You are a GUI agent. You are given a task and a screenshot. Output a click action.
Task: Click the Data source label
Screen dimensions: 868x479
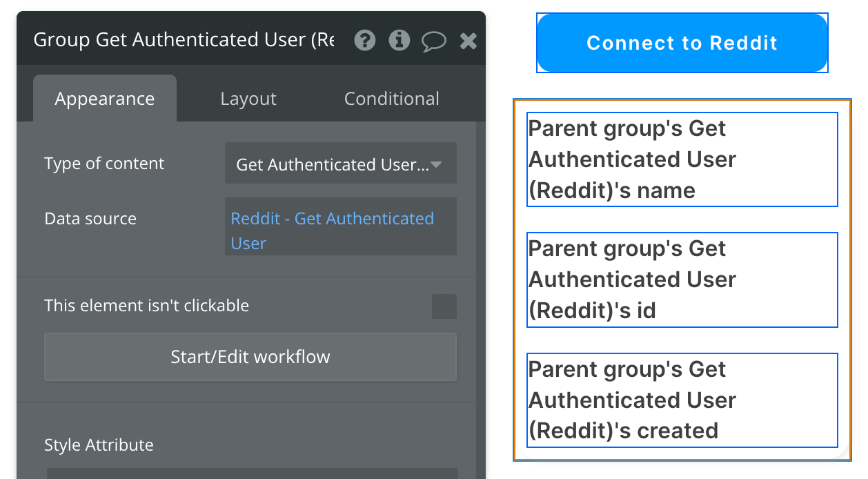(x=90, y=219)
